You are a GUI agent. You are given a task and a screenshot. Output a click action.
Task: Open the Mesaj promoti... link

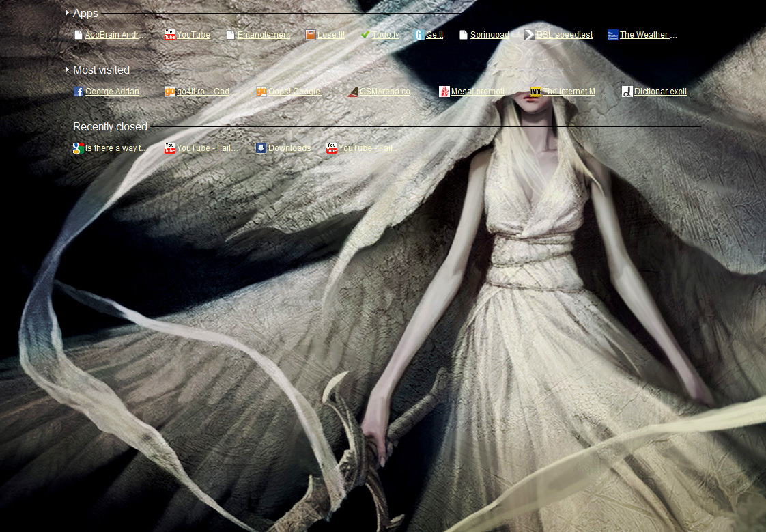coord(479,92)
